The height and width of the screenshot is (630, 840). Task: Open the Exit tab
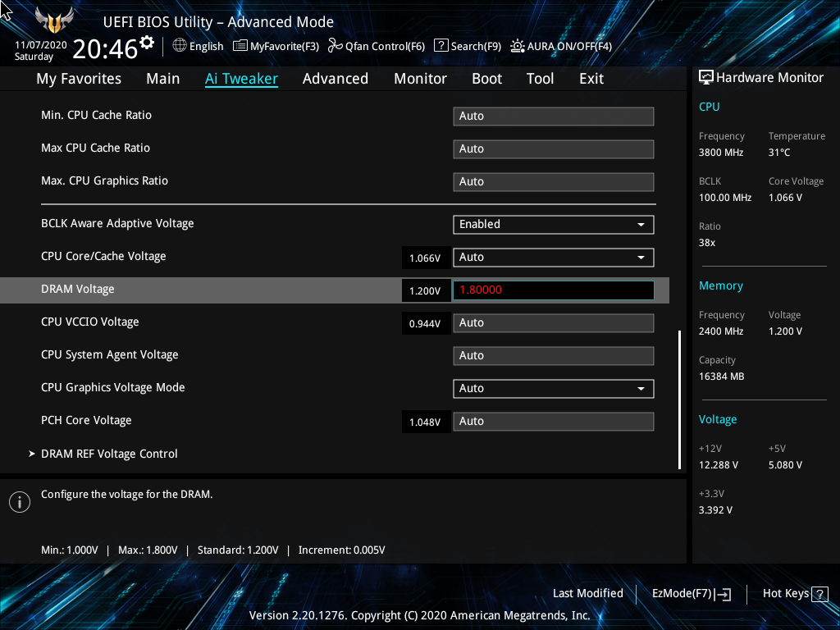click(x=591, y=78)
